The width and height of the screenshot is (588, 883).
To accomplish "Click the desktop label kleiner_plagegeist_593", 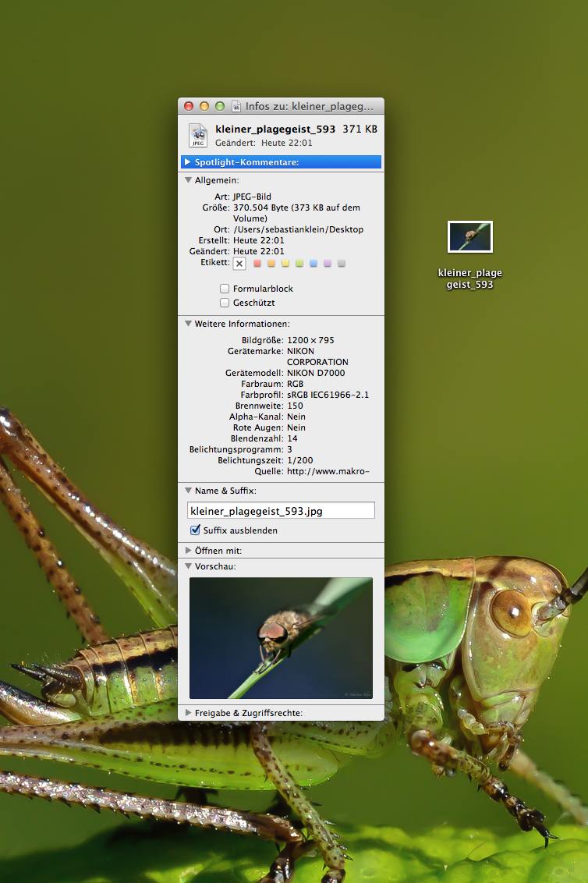I will point(469,278).
